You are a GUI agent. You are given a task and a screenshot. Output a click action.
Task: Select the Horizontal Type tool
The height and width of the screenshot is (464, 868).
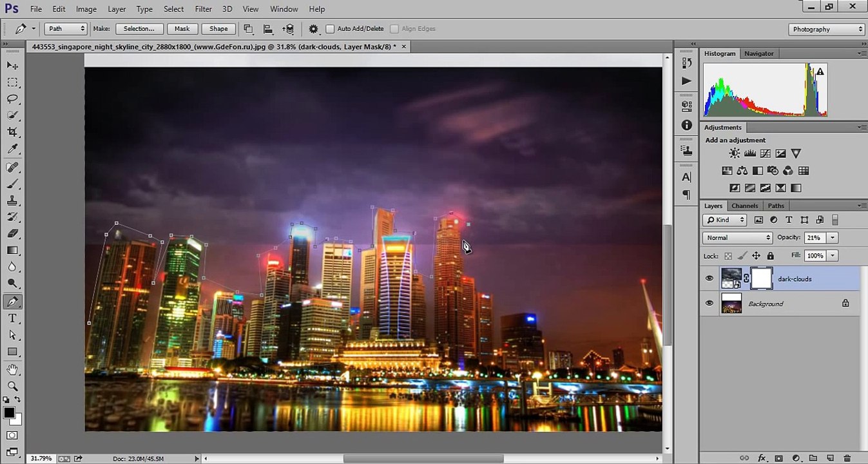pyautogui.click(x=12, y=318)
